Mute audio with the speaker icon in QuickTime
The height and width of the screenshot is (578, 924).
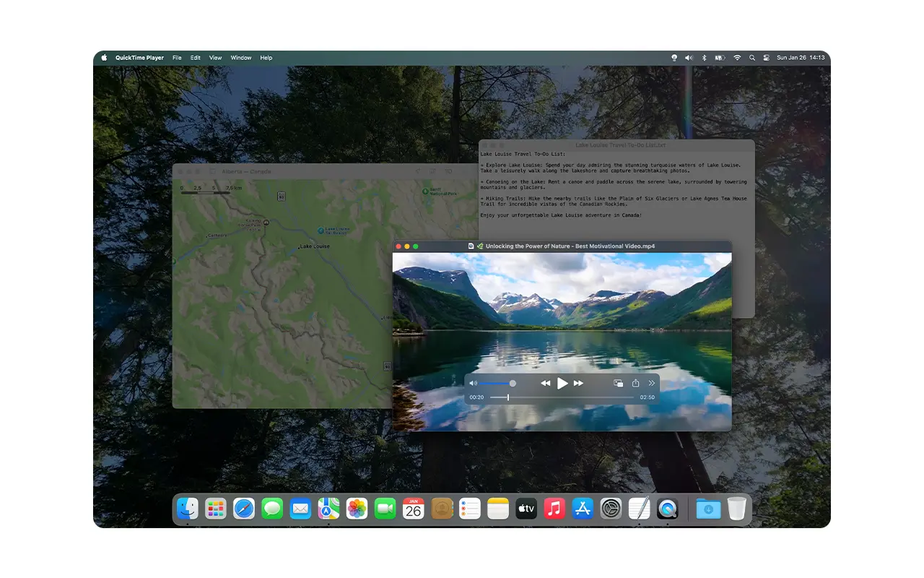(x=473, y=384)
